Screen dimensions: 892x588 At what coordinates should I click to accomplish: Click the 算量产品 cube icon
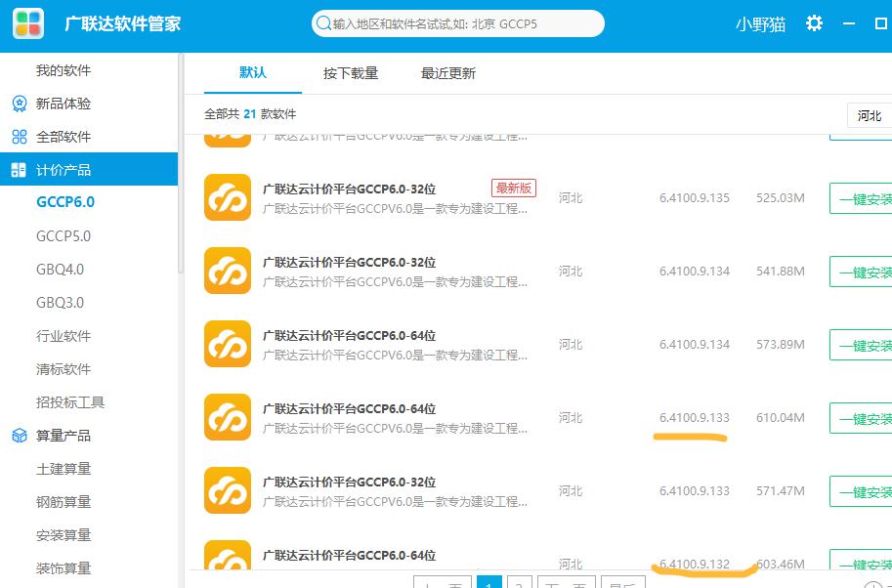coord(20,436)
